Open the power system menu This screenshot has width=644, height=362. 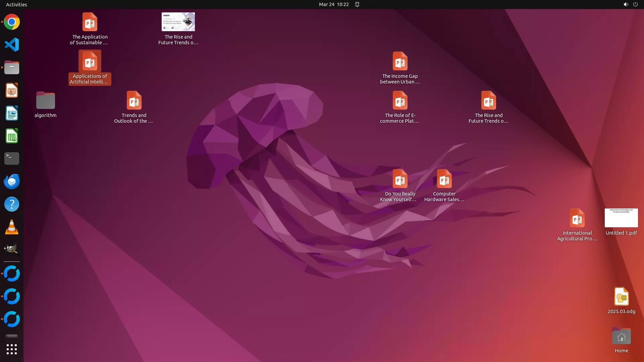point(635,4)
